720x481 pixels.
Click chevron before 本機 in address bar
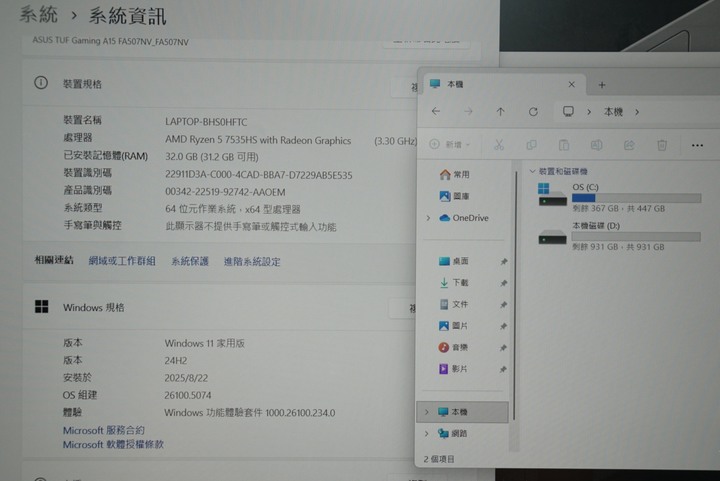pos(589,112)
